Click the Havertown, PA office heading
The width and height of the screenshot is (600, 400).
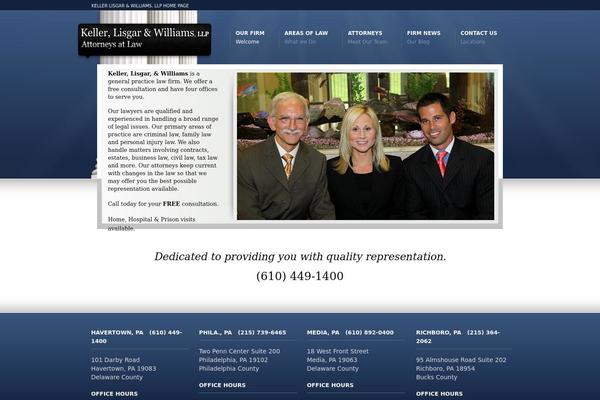[137, 336]
